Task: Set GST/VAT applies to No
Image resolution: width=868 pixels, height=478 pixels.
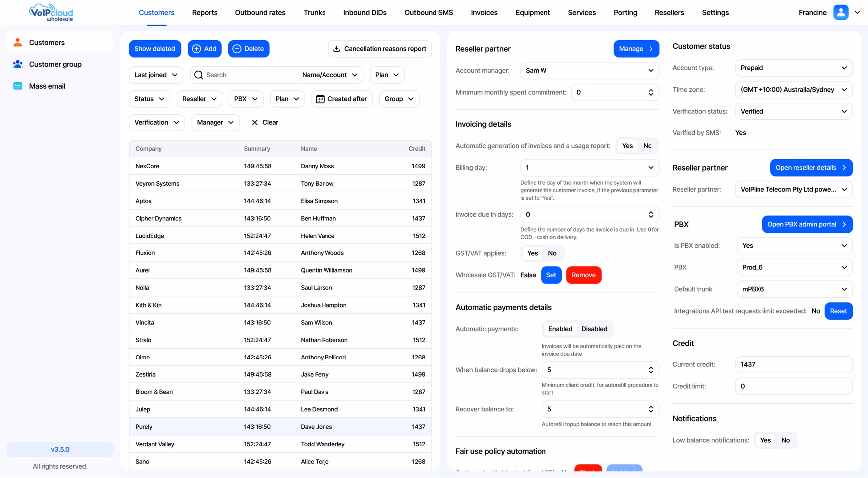Action: point(552,253)
